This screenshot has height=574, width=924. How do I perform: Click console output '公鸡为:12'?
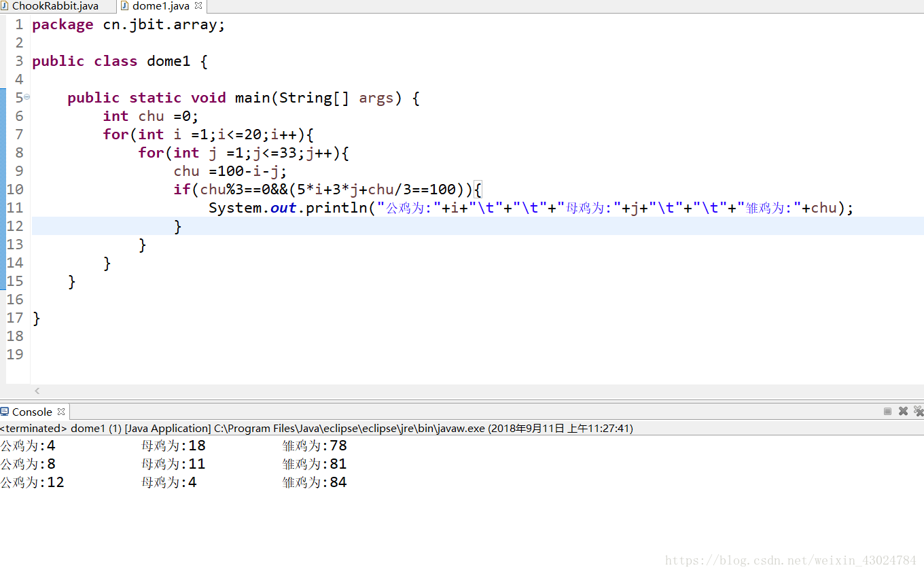tap(32, 482)
